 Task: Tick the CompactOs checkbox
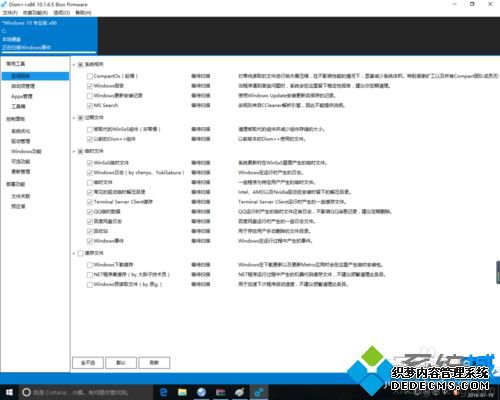[x=90, y=76]
